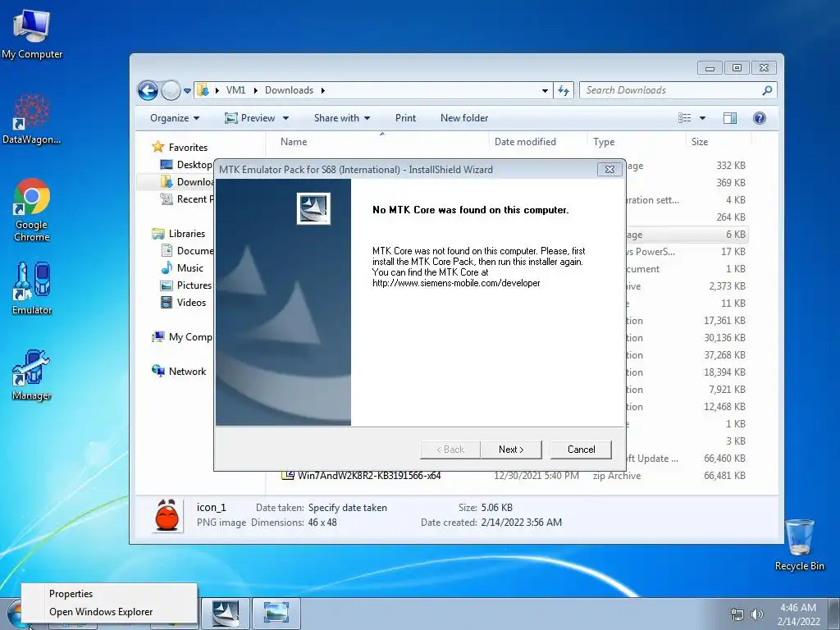Click the search magnifier icon
Viewport: 840px width, 630px height.
(x=768, y=90)
